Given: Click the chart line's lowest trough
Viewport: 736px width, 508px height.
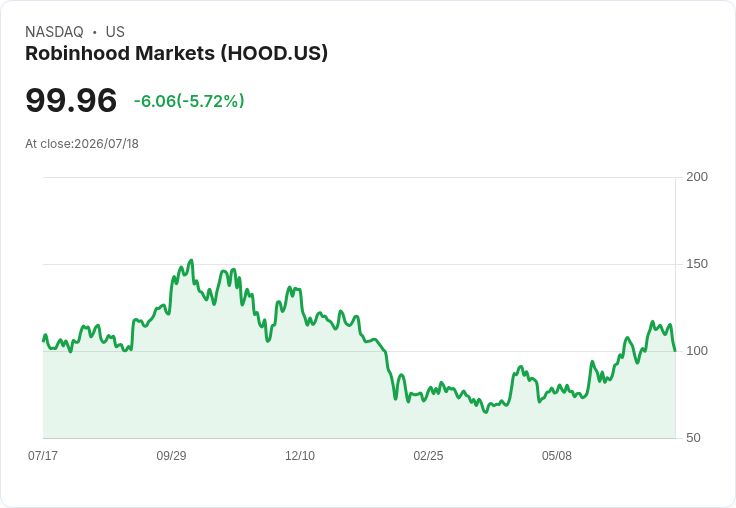Looking at the screenshot, I should coord(486,412).
